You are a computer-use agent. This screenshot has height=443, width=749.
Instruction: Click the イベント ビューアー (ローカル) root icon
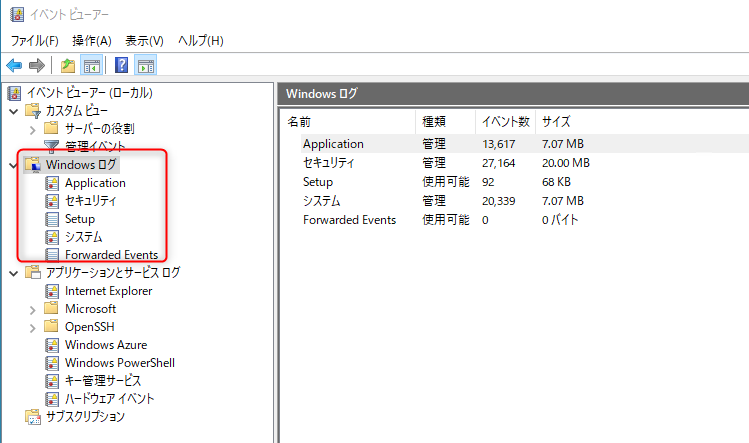pos(14,93)
